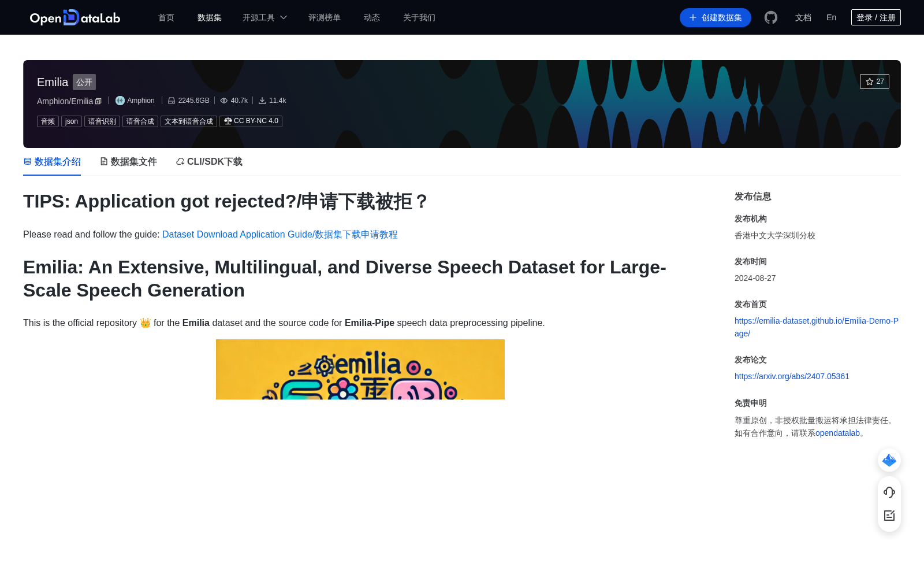Select the CLI/SDK下载 tab
The image size is (924, 578).
[x=209, y=162]
